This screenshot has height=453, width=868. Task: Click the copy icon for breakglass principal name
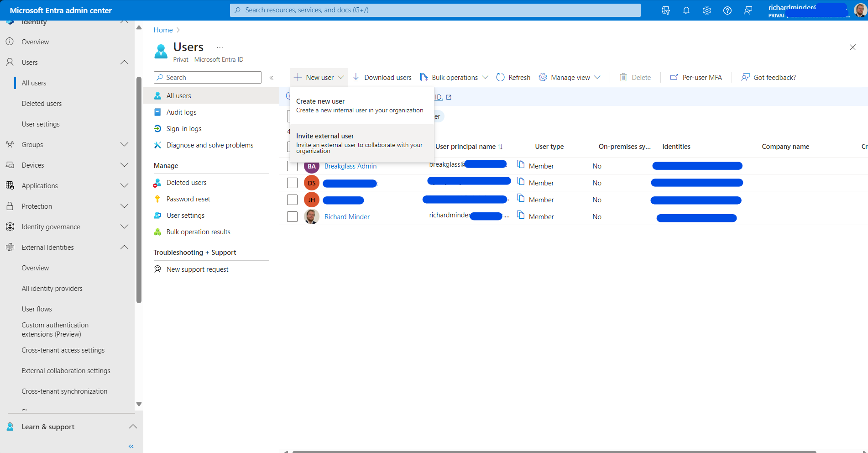(521, 164)
